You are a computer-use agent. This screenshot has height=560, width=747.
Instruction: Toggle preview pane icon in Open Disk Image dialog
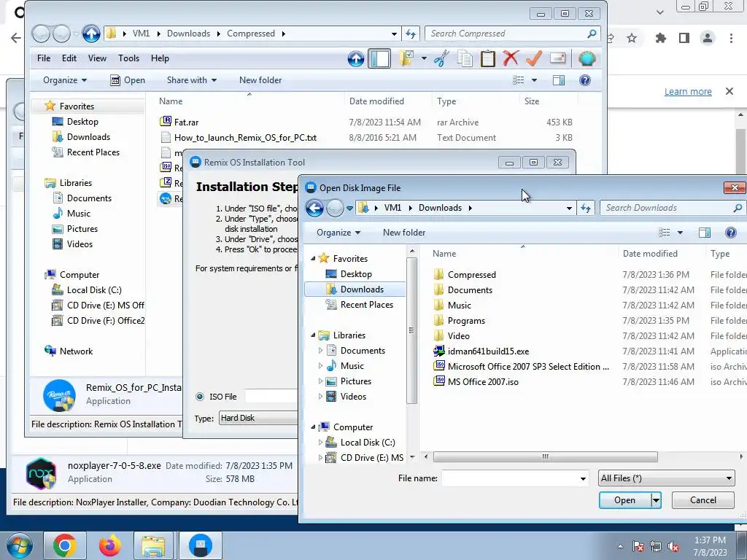tap(705, 233)
